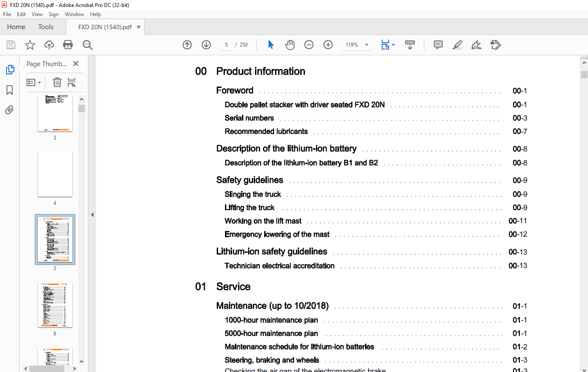Open thumbnail options menu
The height and width of the screenshot is (372, 588).
click(x=34, y=82)
